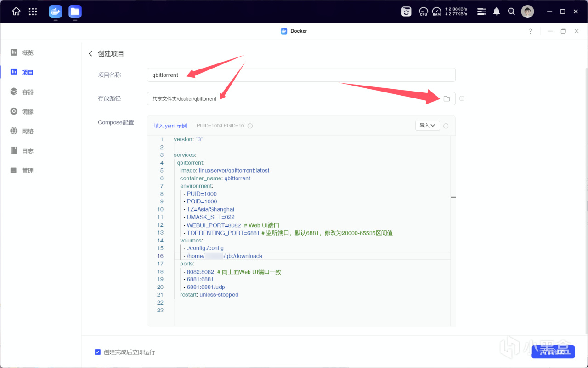Click the restart: unless-stopped line
This screenshot has width=588, height=368.
click(209, 295)
